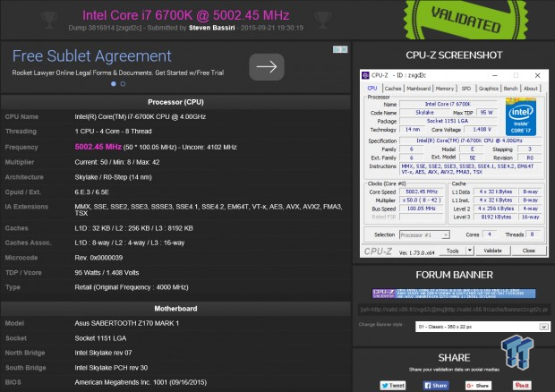Screen dimensions: 555x392
Task: Click the arrow button on the ad banner
Action: click(265, 66)
